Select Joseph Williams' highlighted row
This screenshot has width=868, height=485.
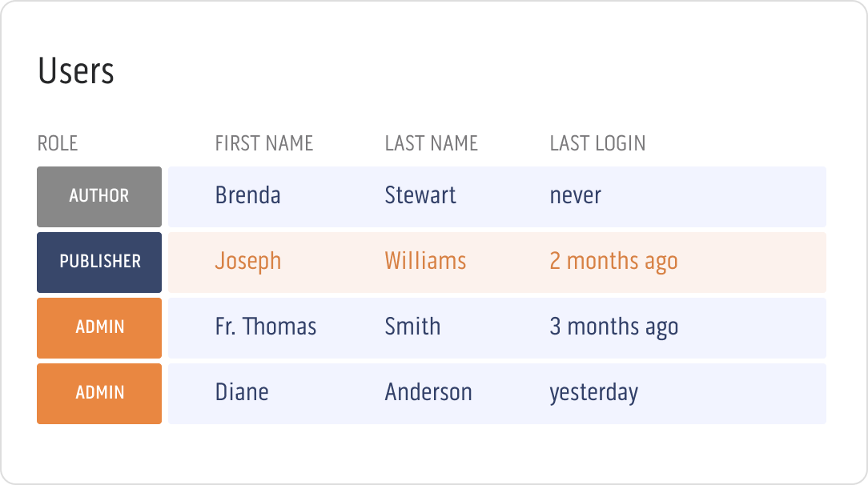pyautogui.click(x=496, y=262)
